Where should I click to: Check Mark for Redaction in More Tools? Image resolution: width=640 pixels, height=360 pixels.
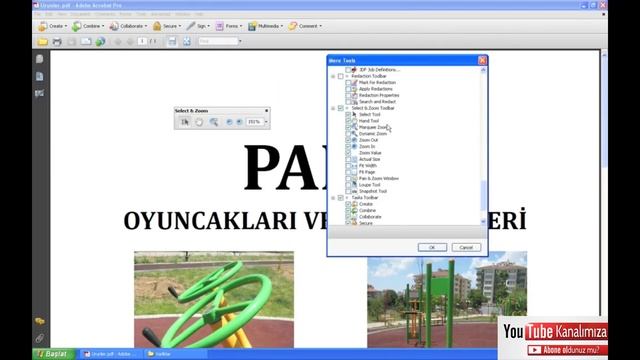tap(348, 82)
